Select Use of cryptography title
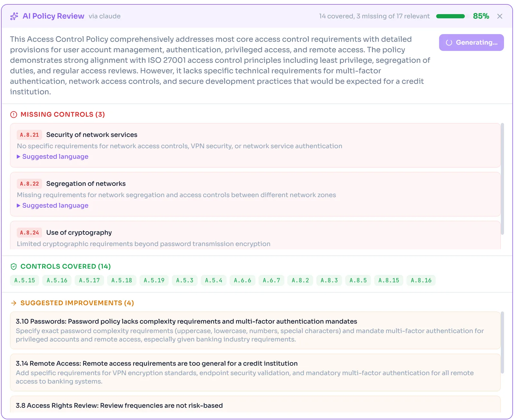This screenshot has height=420, width=515. (x=79, y=233)
